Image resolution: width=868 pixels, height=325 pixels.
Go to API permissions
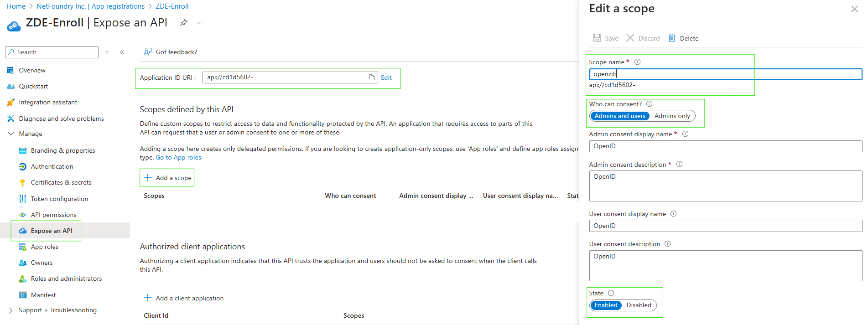tap(53, 215)
